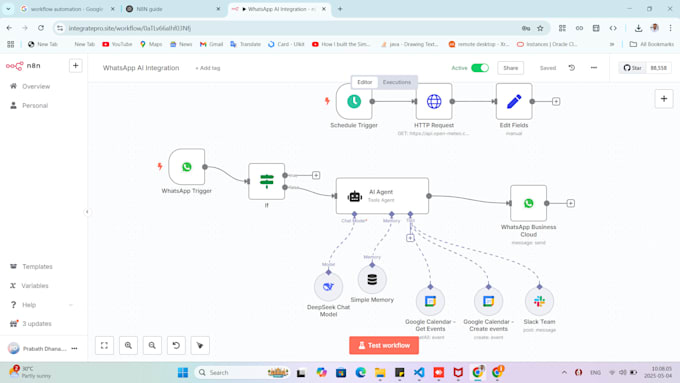The height and width of the screenshot is (383, 680).
Task: Toggle the workflow Active switch
Action: pos(480,68)
